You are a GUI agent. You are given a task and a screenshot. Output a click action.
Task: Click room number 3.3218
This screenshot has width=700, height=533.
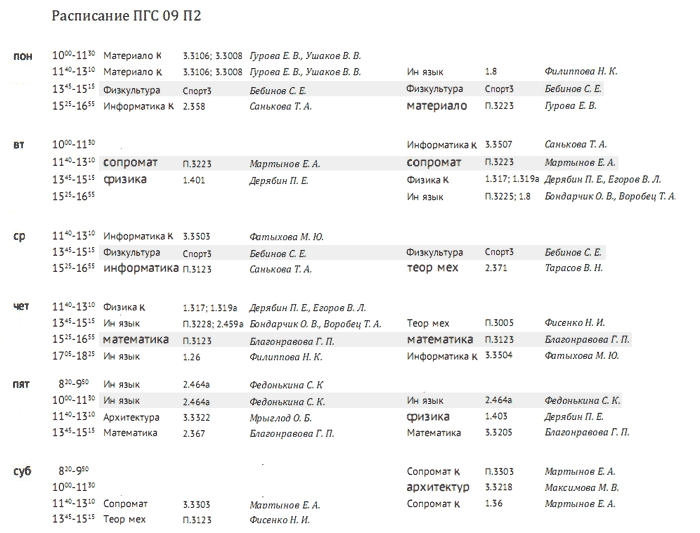coord(498,488)
